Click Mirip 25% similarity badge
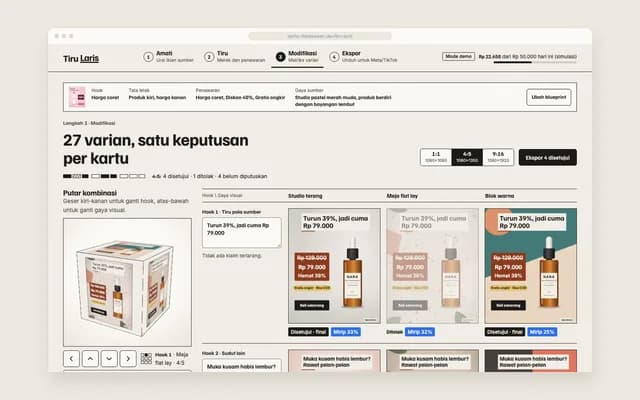The height and width of the screenshot is (400, 640). 542,332
